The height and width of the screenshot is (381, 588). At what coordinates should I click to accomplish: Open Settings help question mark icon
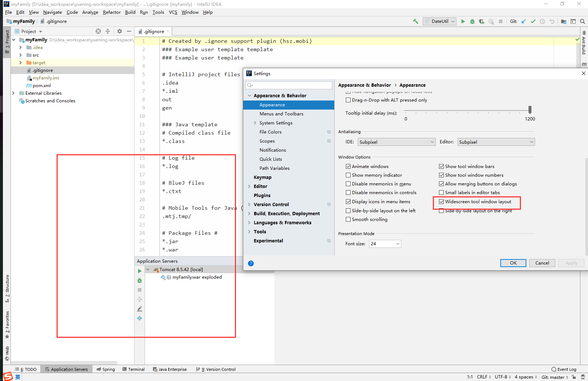[x=251, y=263]
